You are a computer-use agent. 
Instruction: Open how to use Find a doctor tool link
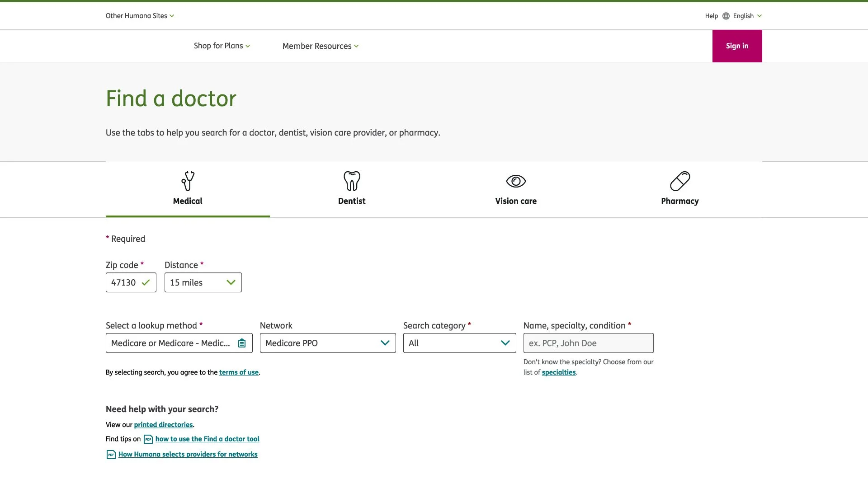tap(208, 439)
